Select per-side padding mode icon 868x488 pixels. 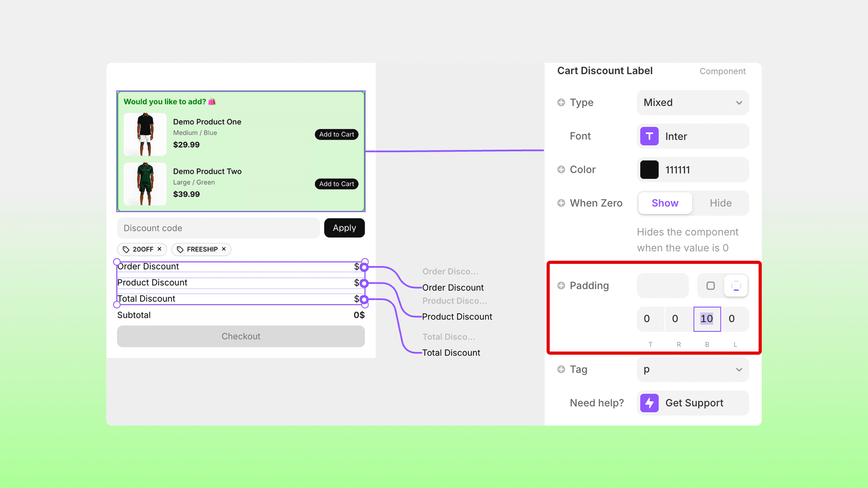pyautogui.click(x=736, y=286)
